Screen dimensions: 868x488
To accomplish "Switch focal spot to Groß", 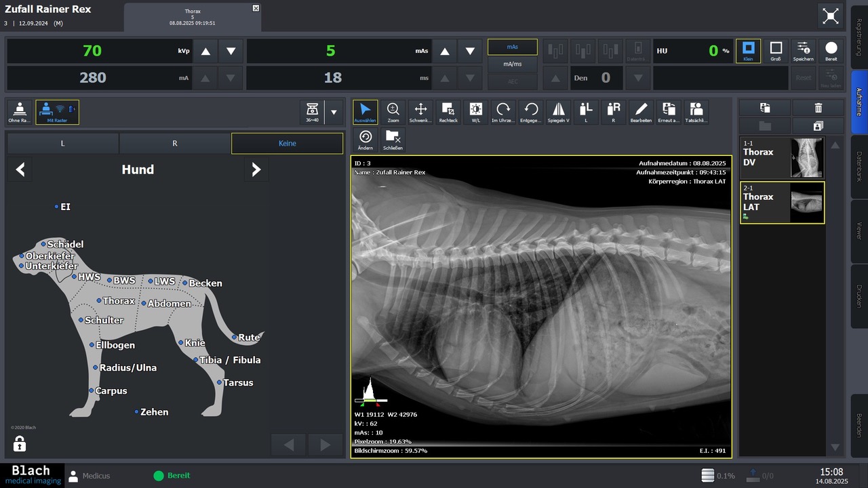I will click(x=776, y=50).
